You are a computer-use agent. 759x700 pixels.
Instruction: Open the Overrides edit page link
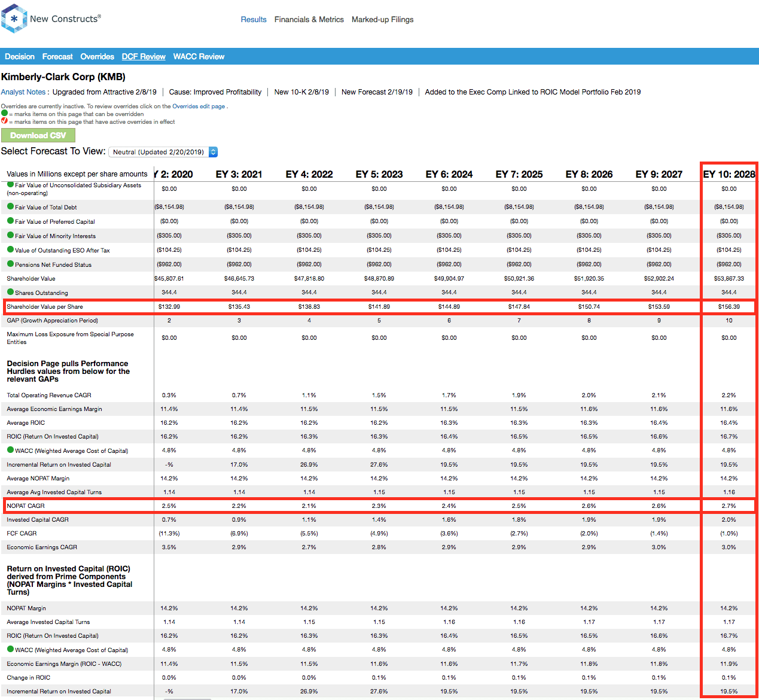(199, 106)
